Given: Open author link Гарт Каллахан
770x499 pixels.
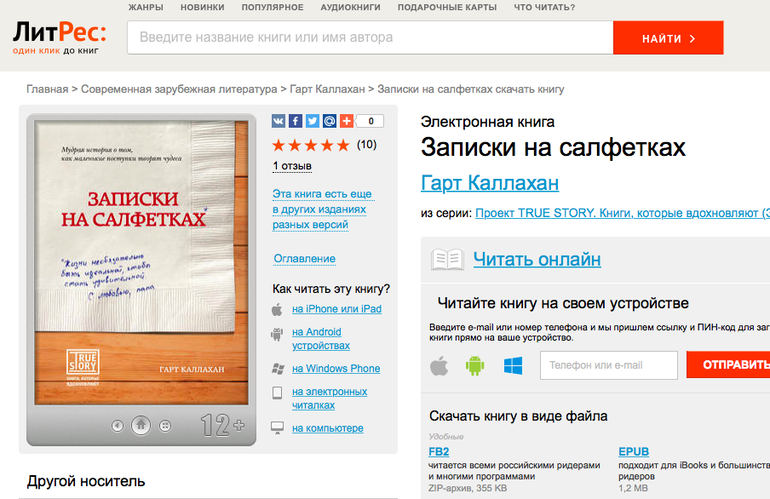Looking at the screenshot, I should pos(489,183).
